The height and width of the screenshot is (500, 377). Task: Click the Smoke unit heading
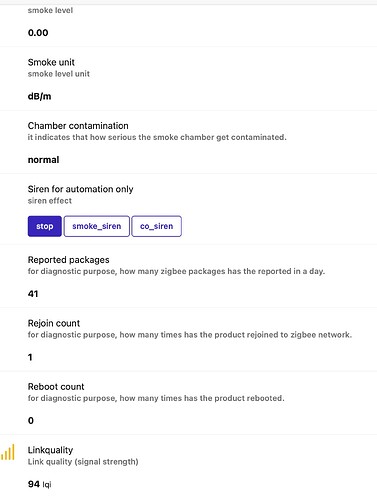click(51, 62)
